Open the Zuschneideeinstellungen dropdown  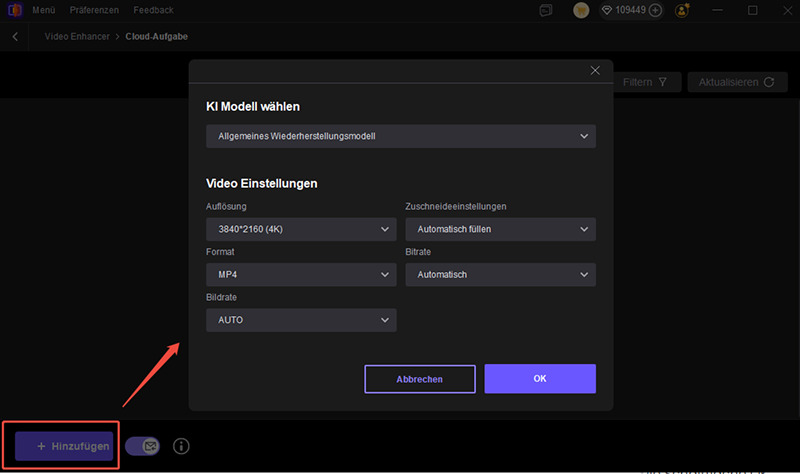[500, 229]
